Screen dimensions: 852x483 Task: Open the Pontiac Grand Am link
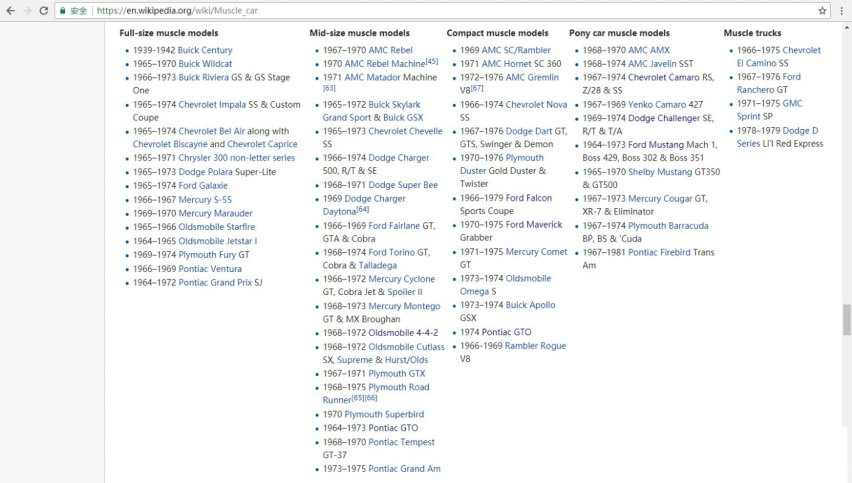[404, 468]
